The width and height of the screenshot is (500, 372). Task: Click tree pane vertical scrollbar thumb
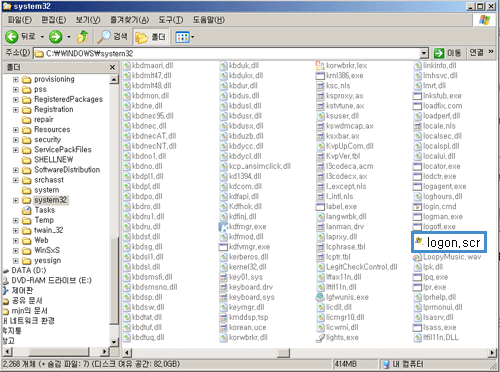click(x=114, y=281)
